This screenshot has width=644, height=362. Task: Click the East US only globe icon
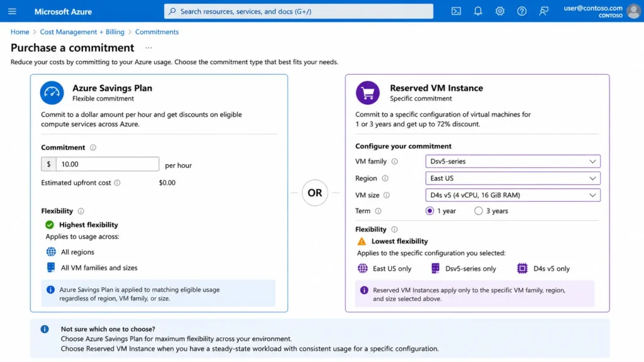(363, 268)
